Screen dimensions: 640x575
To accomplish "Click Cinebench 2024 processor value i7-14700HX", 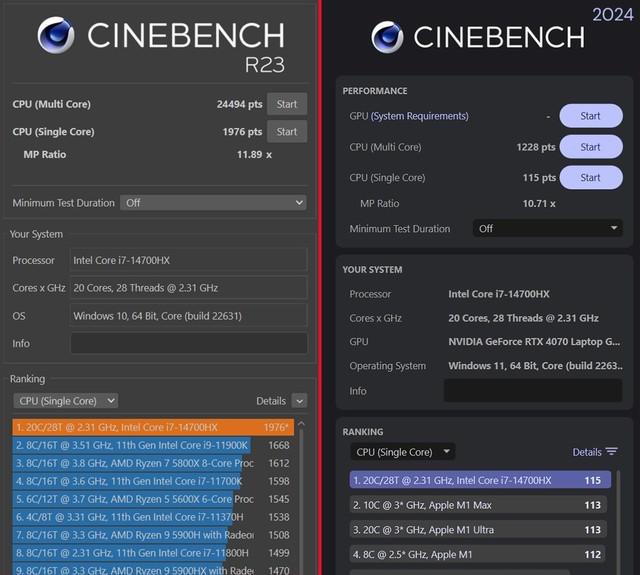I will tap(499, 294).
